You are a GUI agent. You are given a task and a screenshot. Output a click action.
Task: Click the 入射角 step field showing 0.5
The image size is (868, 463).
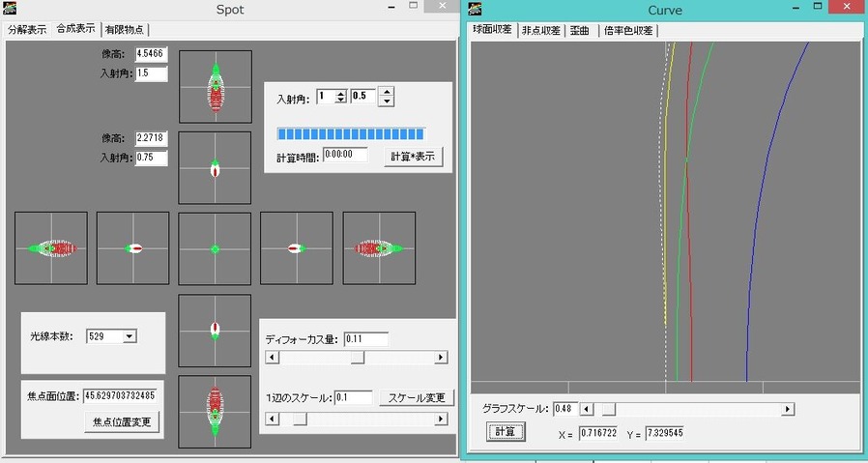pyautogui.click(x=362, y=96)
